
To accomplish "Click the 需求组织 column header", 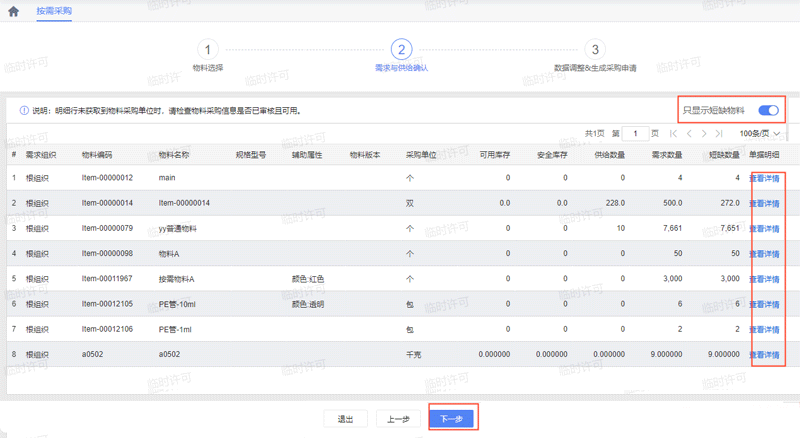I will click(41, 155).
